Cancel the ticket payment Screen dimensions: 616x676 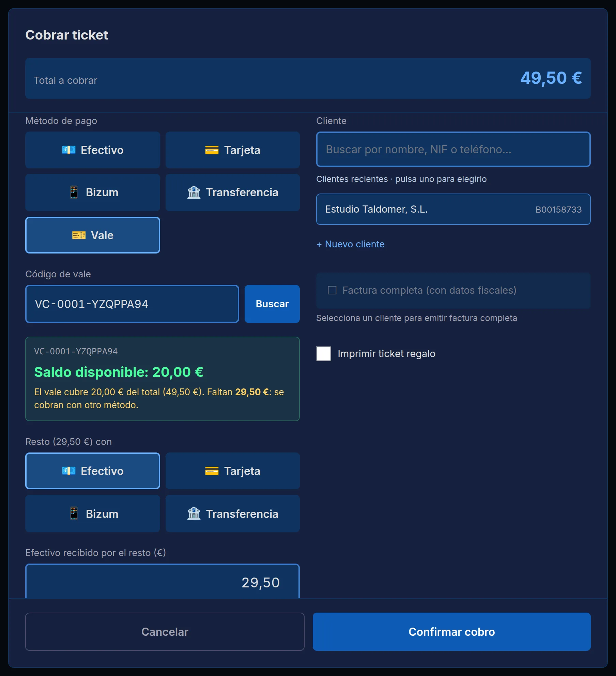point(165,632)
